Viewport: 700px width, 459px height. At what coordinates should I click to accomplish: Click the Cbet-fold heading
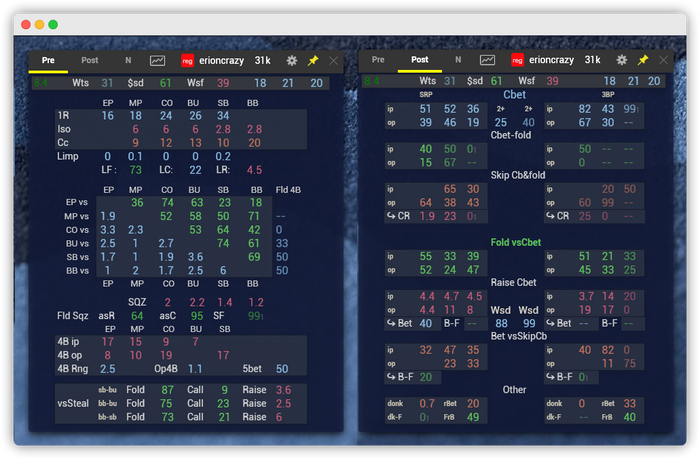coord(511,135)
